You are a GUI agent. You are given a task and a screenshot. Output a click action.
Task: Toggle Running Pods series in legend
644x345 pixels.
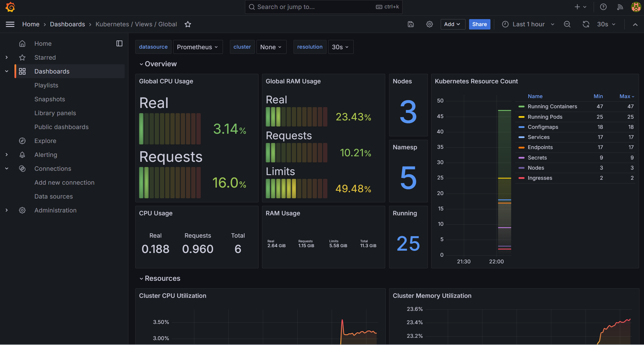[x=545, y=117]
